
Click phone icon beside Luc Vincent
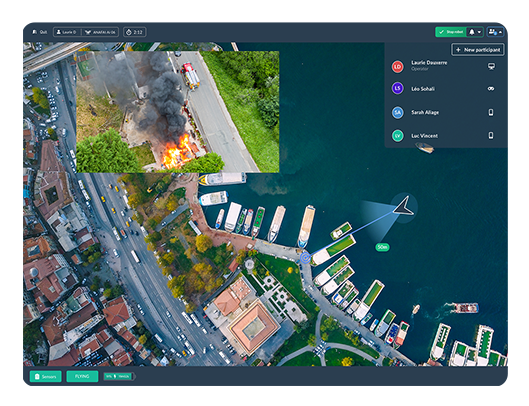491,136
